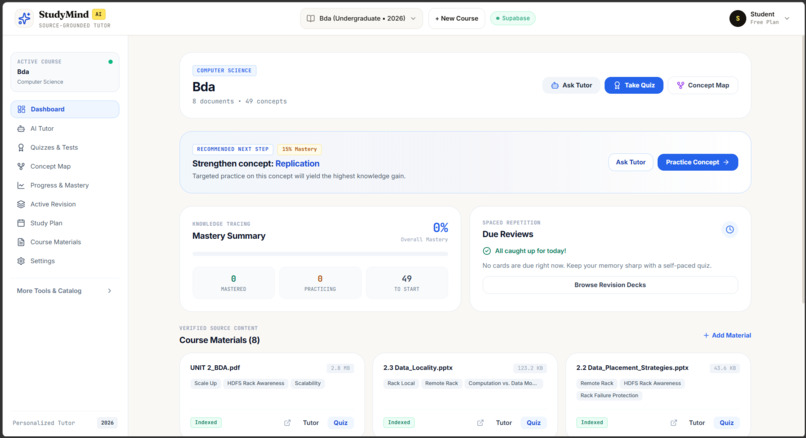Open Quizzes & Tests section
Image resolution: width=806 pixels, height=438 pixels.
[x=65, y=148]
